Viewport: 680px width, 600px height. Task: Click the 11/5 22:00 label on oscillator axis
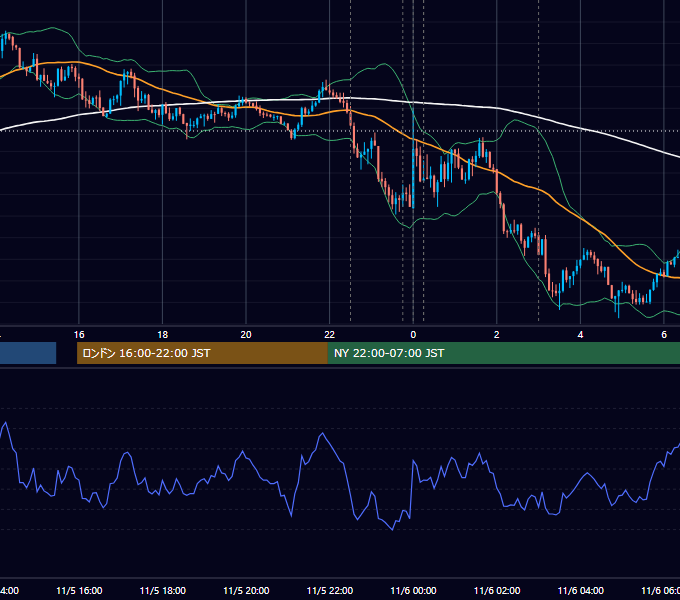(x=330, y=590)
